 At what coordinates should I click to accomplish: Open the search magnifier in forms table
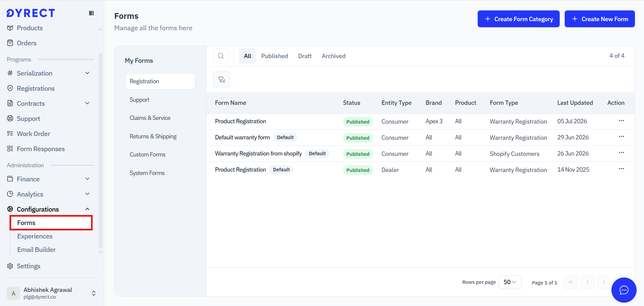(x=221, y=56)
